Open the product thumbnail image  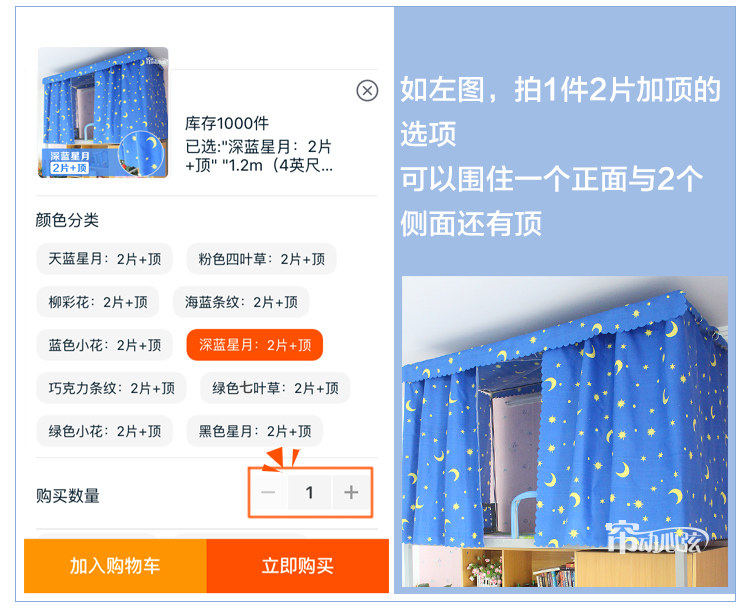(103, 112)
